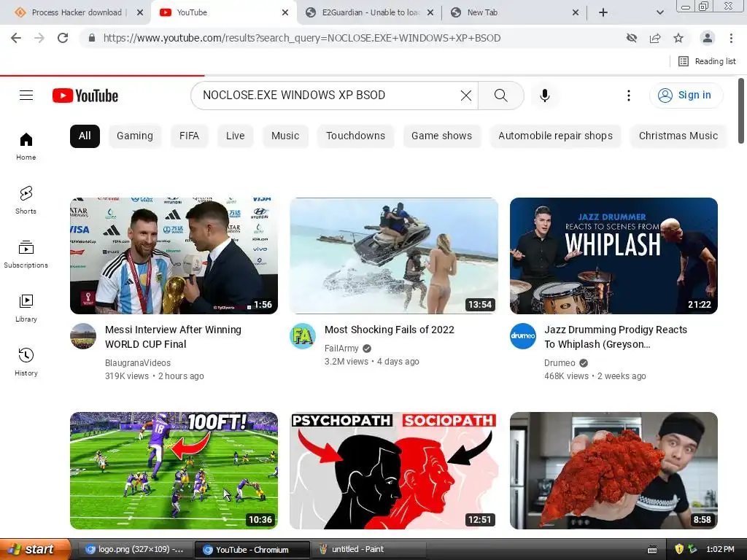Image resolution: width=747 pixels, height=560 pixels.
Task: Start voice search with the microphone icon
Action: [544, 96]
